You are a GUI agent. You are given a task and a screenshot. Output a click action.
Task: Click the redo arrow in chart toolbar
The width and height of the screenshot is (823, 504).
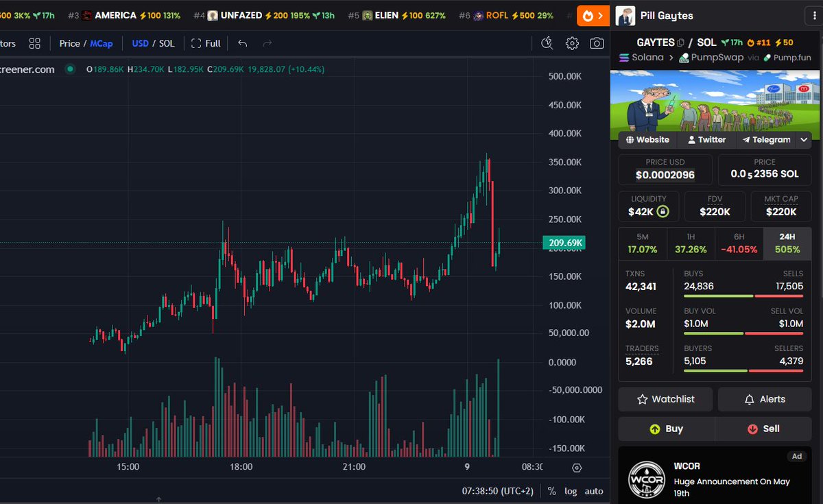point(267,43)
